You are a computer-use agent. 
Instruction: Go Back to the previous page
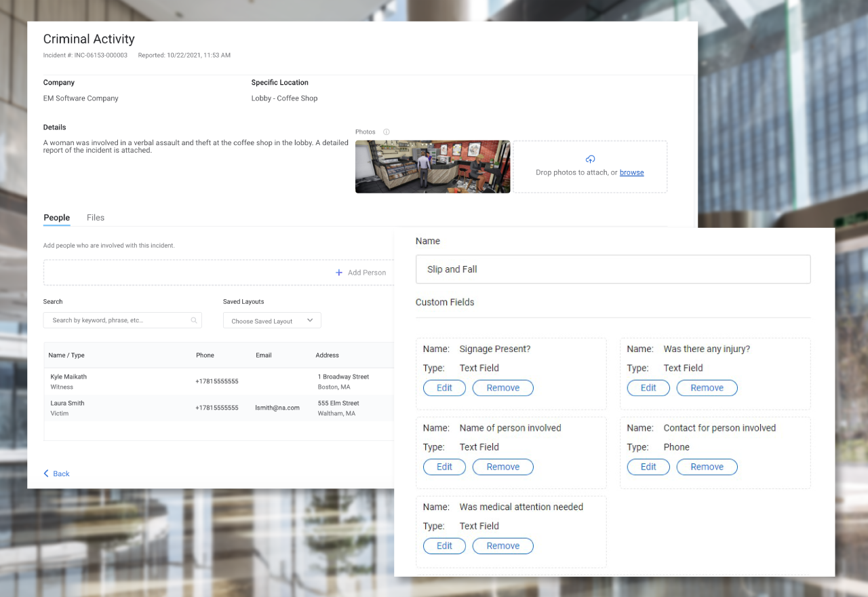pos(57,474)
